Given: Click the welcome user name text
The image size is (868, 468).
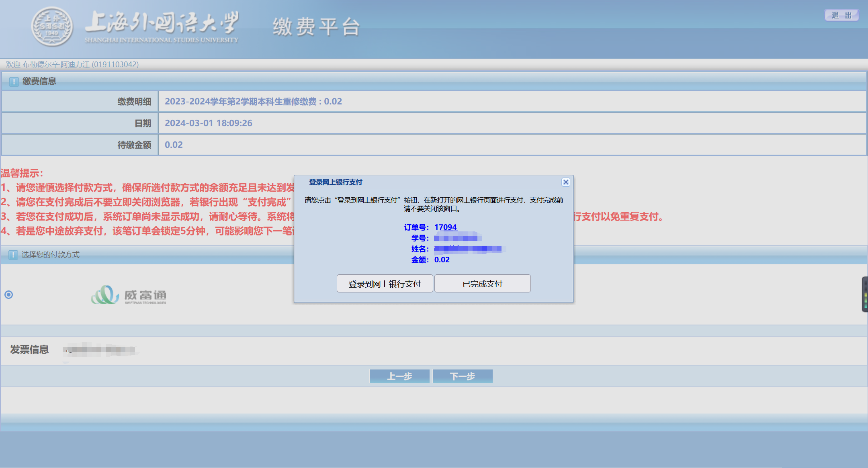Looking at the screenshot, I should [72, 64].
